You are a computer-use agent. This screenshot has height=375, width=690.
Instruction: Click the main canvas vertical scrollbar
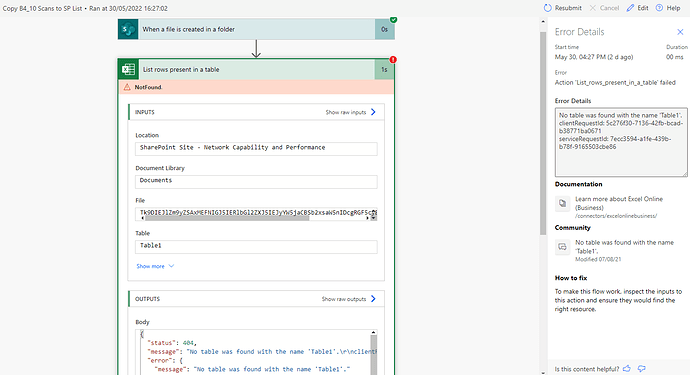click(543, 132)
